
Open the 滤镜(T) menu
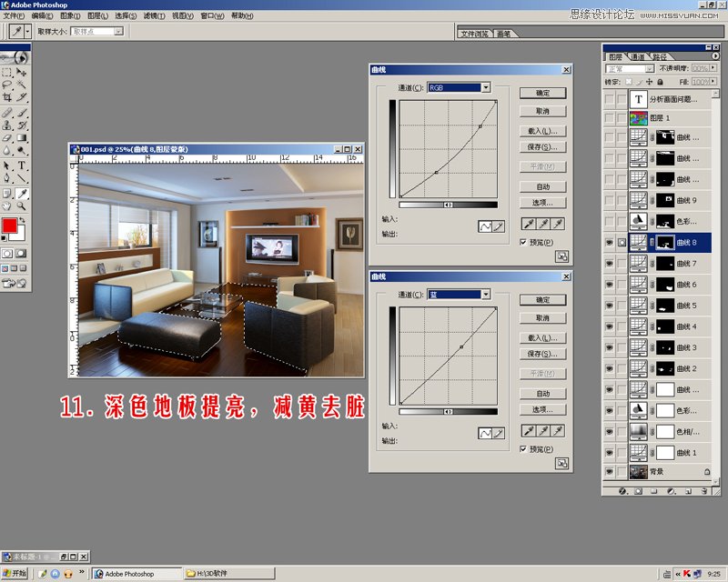(154, 15)
